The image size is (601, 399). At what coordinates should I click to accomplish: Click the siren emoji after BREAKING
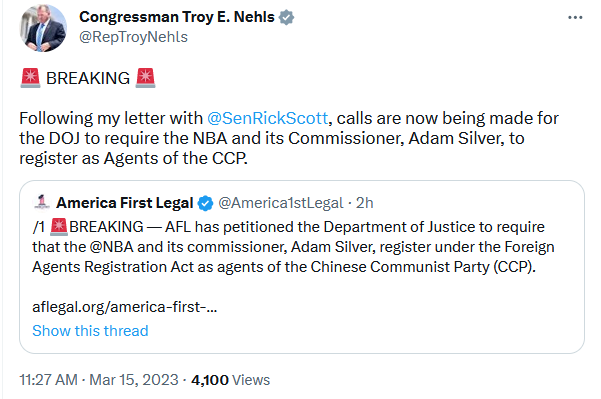(x=146, y=78)
